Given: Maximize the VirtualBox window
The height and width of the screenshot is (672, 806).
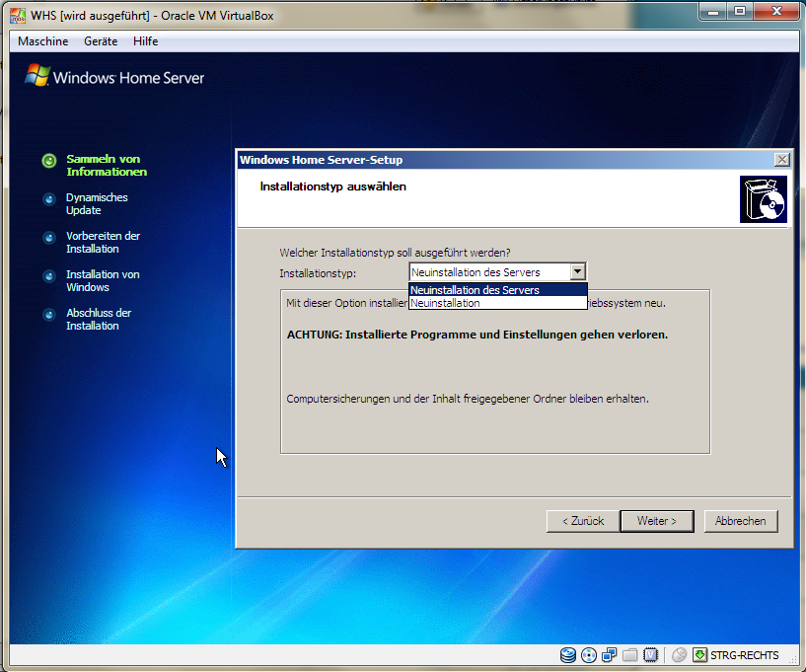Looking at the screenshot, I should (740, 11).
